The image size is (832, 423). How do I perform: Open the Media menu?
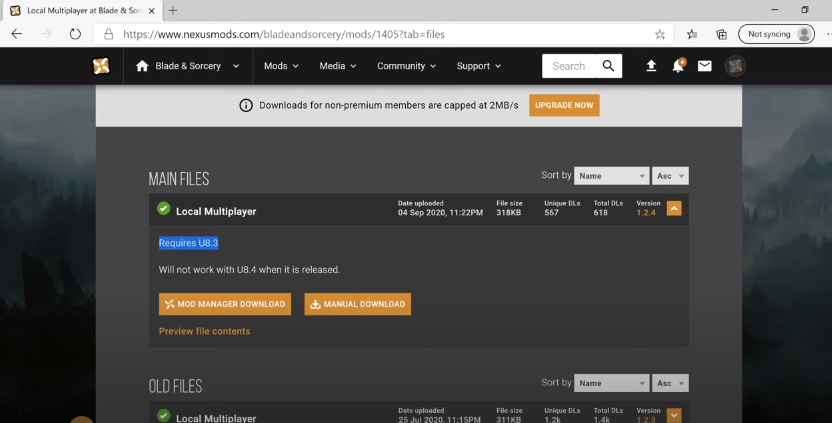coord(337,66)
